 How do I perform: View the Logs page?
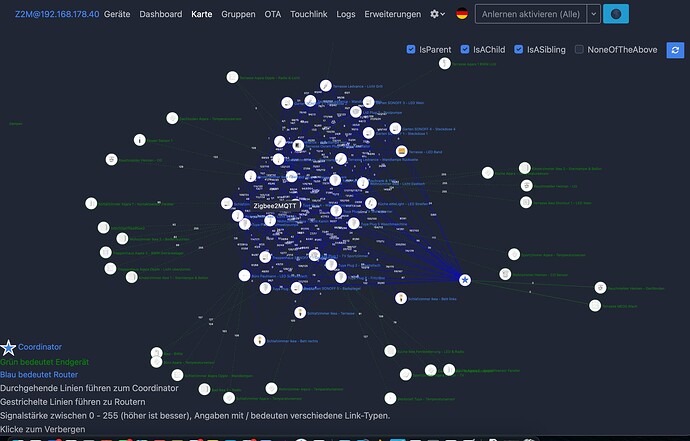point(346,14)
